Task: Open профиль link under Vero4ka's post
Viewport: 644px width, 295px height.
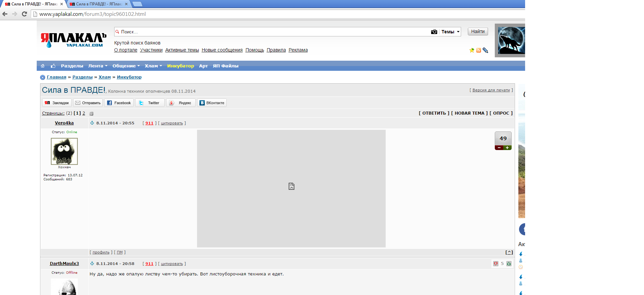Action: click(x=101, y=252)
